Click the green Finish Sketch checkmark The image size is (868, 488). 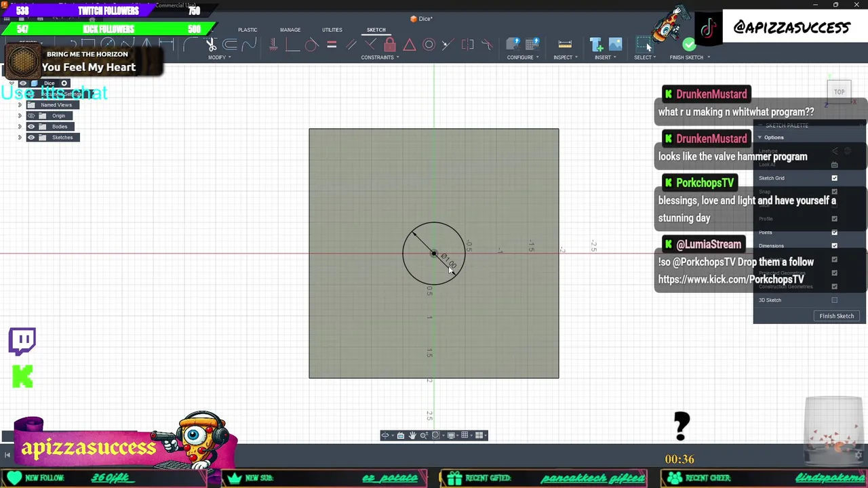pyautogui.click(x=689, y=45)
